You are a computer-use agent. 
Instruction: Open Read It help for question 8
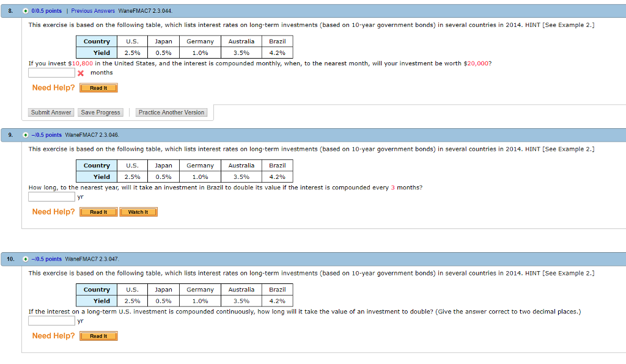tap(98, 87)
